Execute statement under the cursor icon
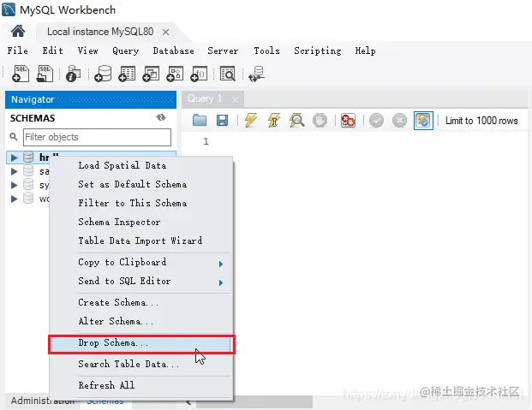The width and height of the screenshot is (532, 410). (x=274, y=121)
